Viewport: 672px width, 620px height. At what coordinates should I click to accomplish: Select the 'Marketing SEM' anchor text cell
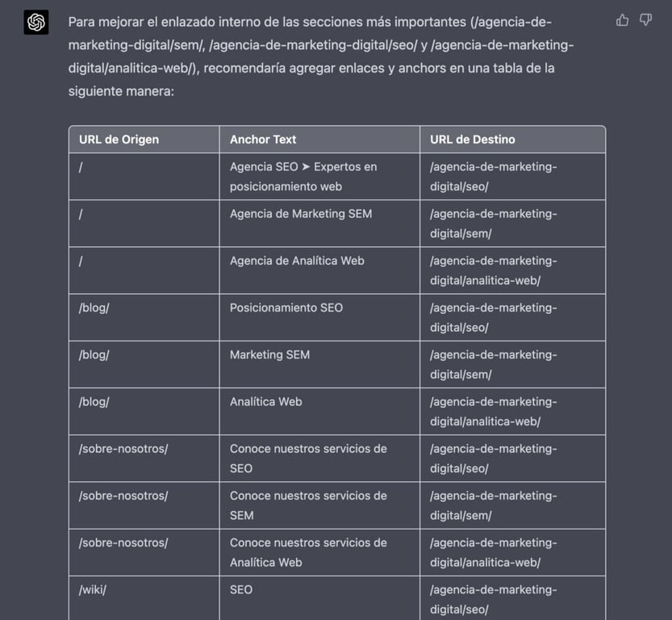271,354
